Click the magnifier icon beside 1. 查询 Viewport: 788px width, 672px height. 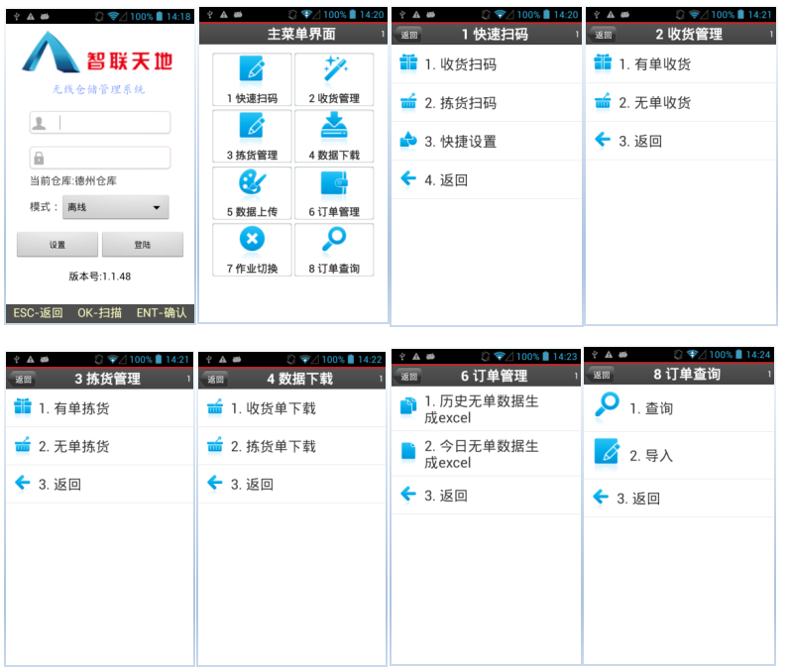[607, 405]
